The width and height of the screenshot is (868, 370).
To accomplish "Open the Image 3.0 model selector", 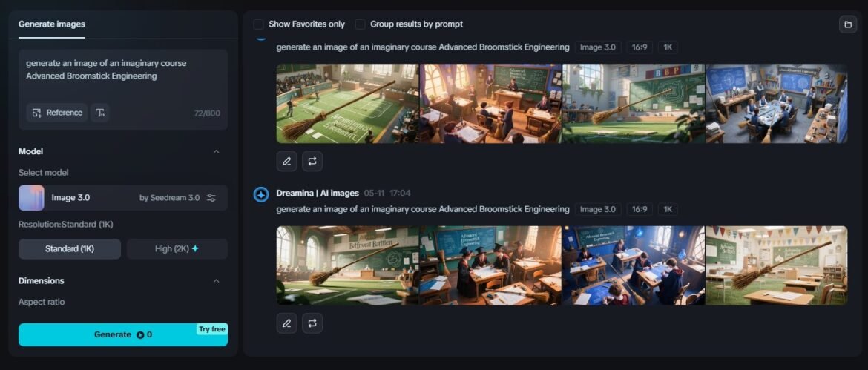I will [x=111, y=198].
